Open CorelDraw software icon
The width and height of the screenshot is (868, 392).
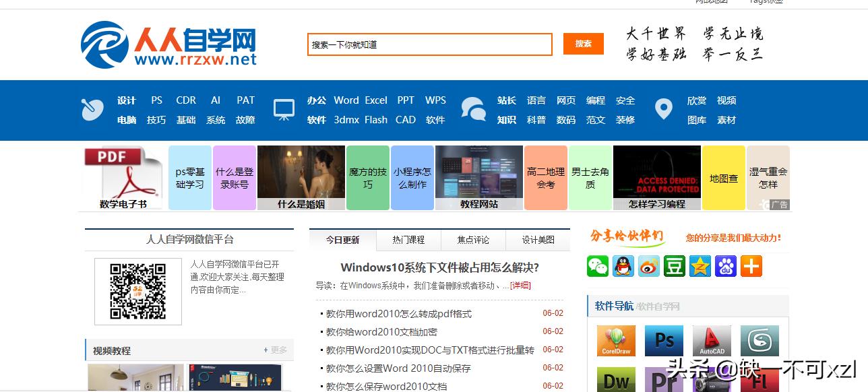(616, 341)
